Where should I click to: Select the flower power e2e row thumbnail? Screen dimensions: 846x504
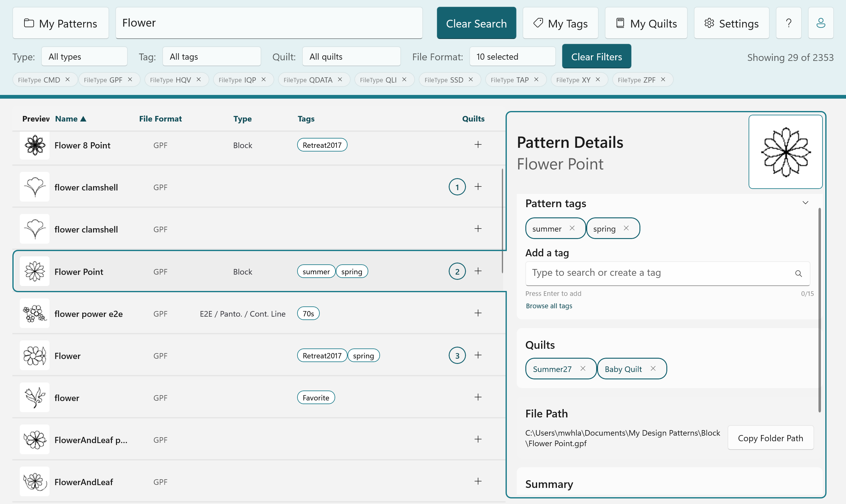[x=34, y=313]
